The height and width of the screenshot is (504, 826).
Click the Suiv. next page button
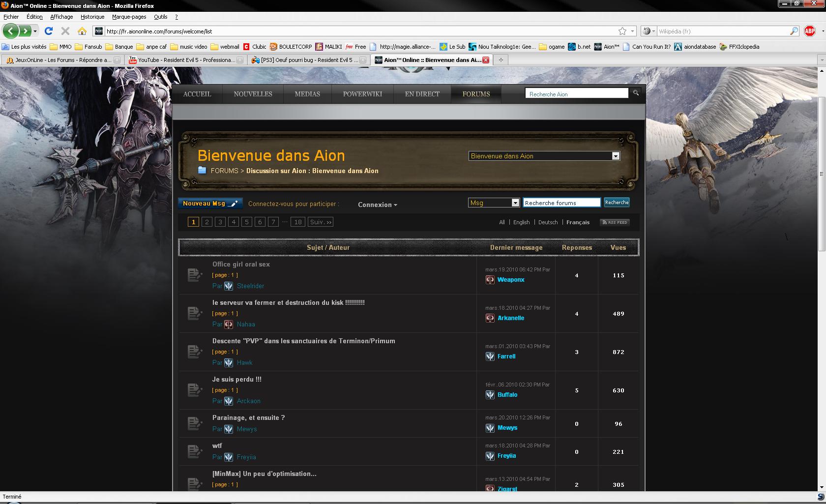click(321, 222)
